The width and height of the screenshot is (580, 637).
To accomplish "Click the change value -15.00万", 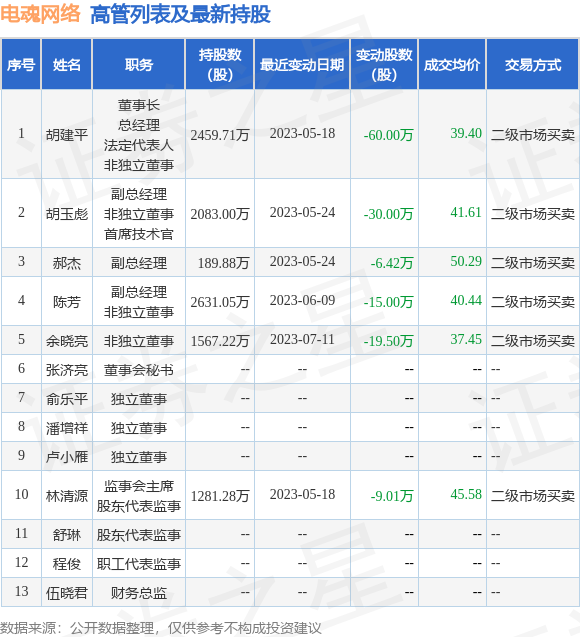I will click(388, 302).
